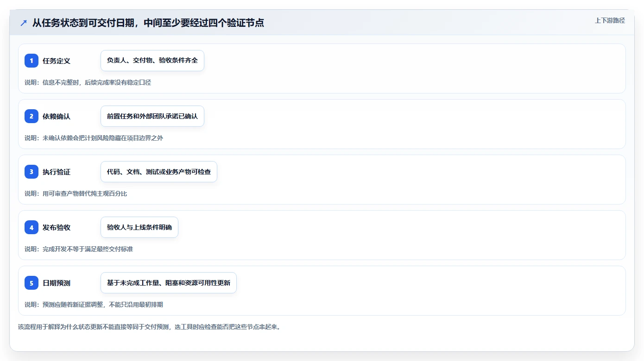The image size is (644, 361).
Task: Click the 任务定义 step title
Action: click(x=57, y=61)
